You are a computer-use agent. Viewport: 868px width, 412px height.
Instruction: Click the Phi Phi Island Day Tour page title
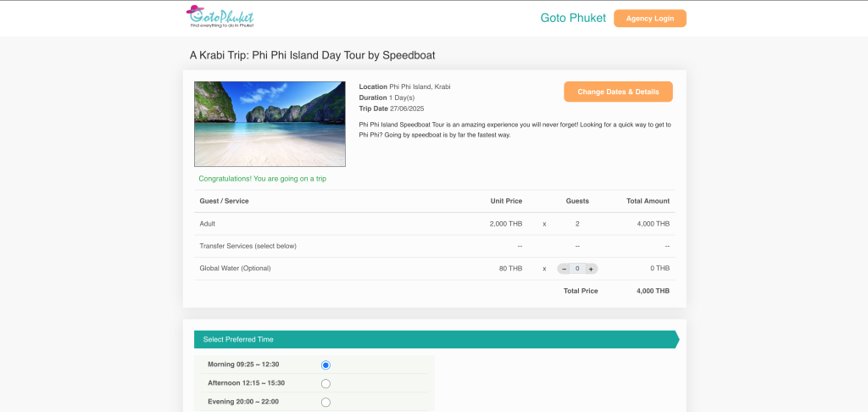312,56
